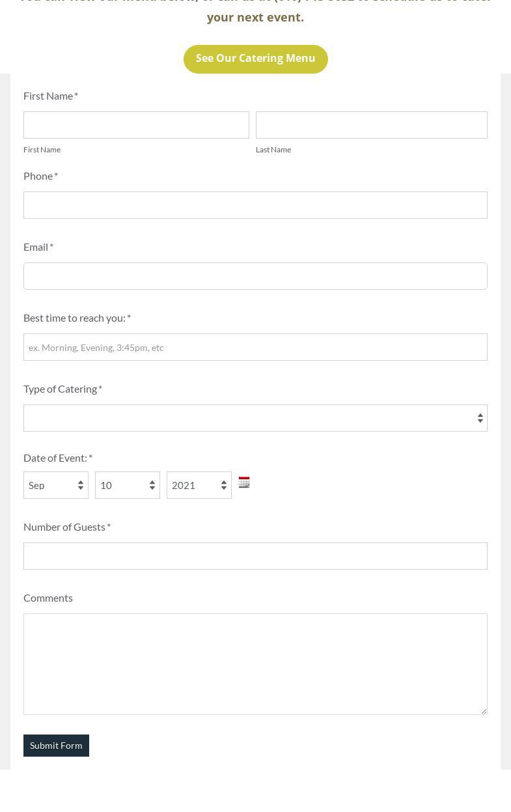This screenshot has height=812, width=511.
Task: Open the day dropdown showing 10
Action: click(x=128, y=485)
